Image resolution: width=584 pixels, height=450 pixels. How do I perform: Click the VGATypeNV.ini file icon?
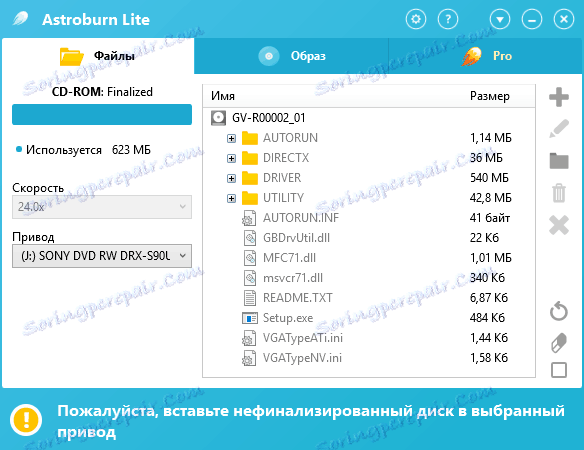click(249, 358)
